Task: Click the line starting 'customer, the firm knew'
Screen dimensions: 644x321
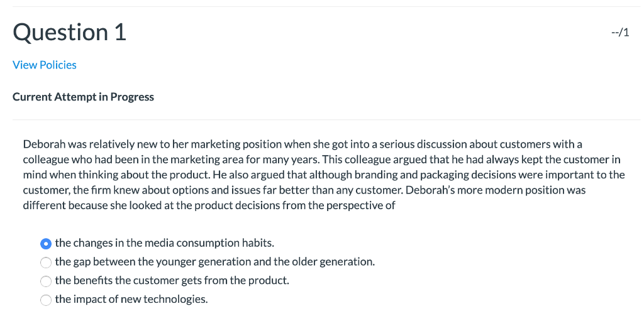Action: [304, 190]
